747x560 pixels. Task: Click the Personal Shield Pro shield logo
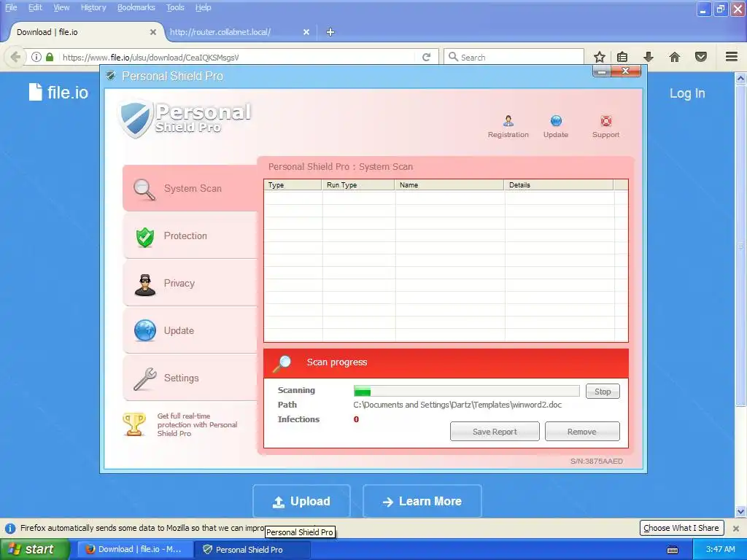pyautogui.click(x=136, y=119)
